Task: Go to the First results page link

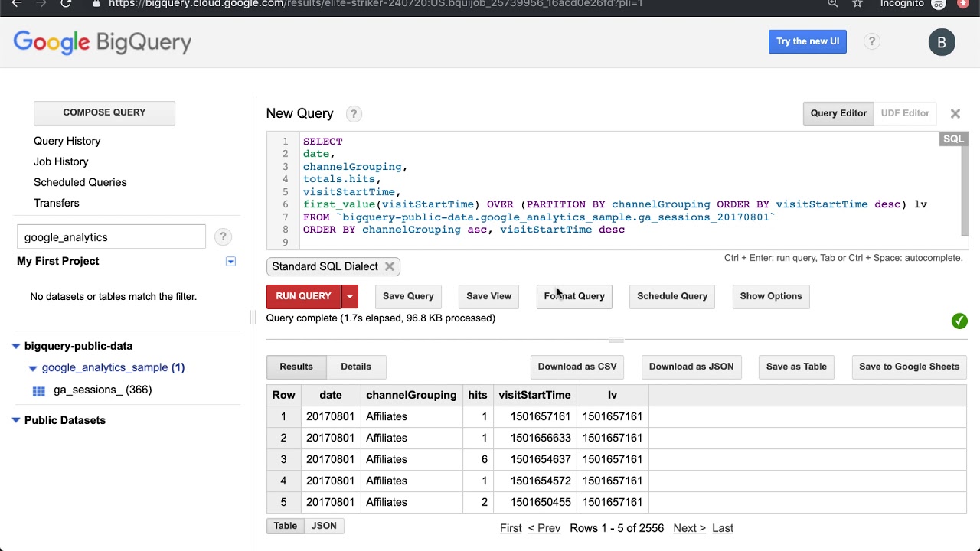Action: (511, 528)
